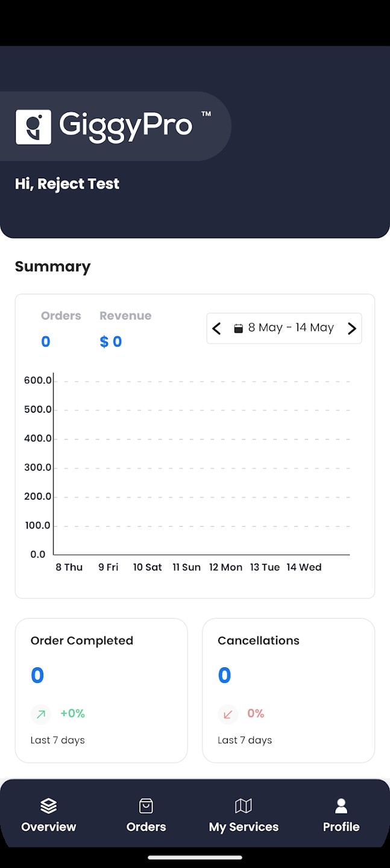Tap the red downward trend arrow icon
390x868 pixels.
[x=228, y=714]
